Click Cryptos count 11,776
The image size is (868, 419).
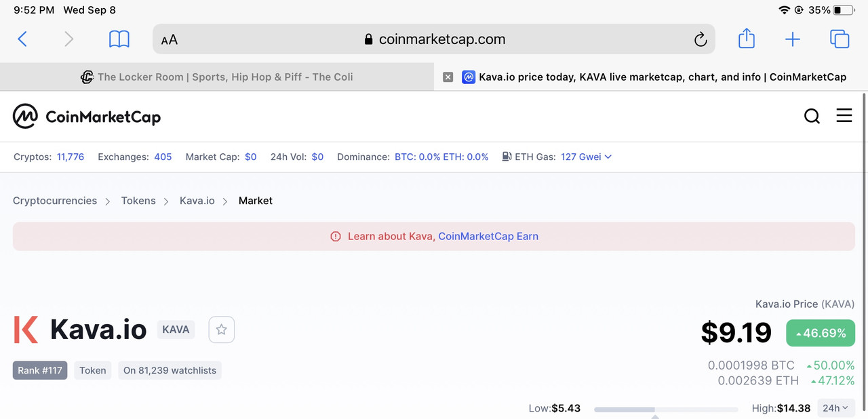pos(71,157)
